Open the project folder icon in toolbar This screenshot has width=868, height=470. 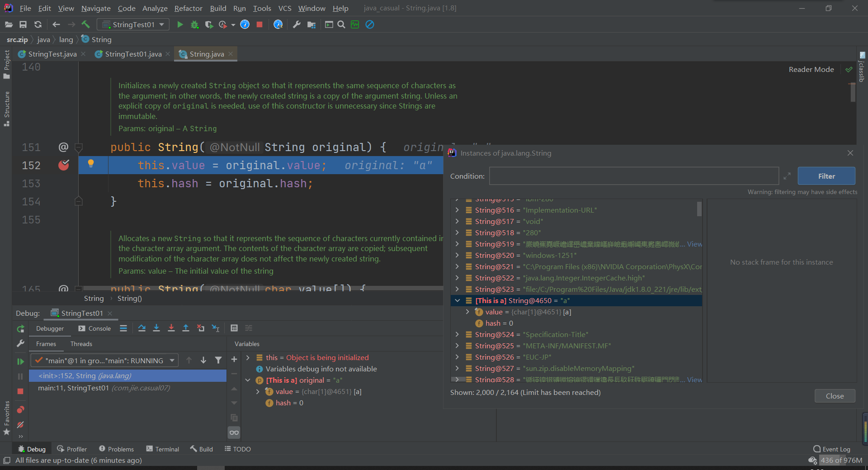pyautogui.click(x=9, y=24)
